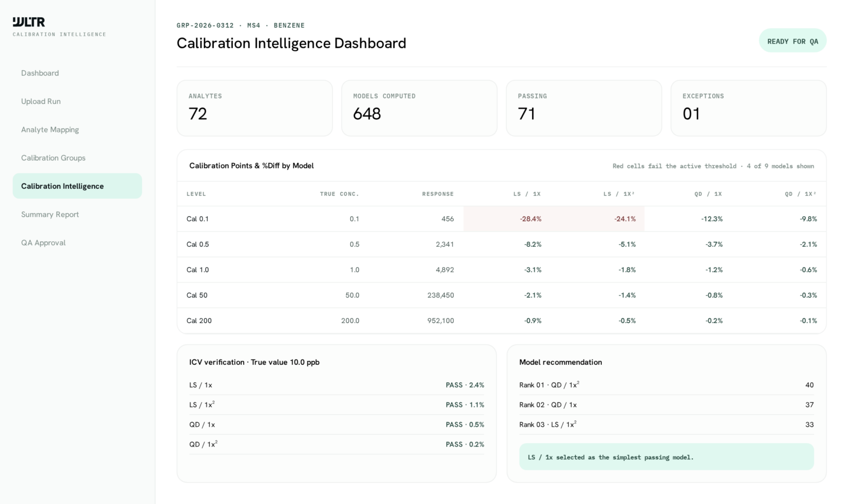Click true concentration 200.0
This screenshot has height=504, width=848.
[350, 320]
